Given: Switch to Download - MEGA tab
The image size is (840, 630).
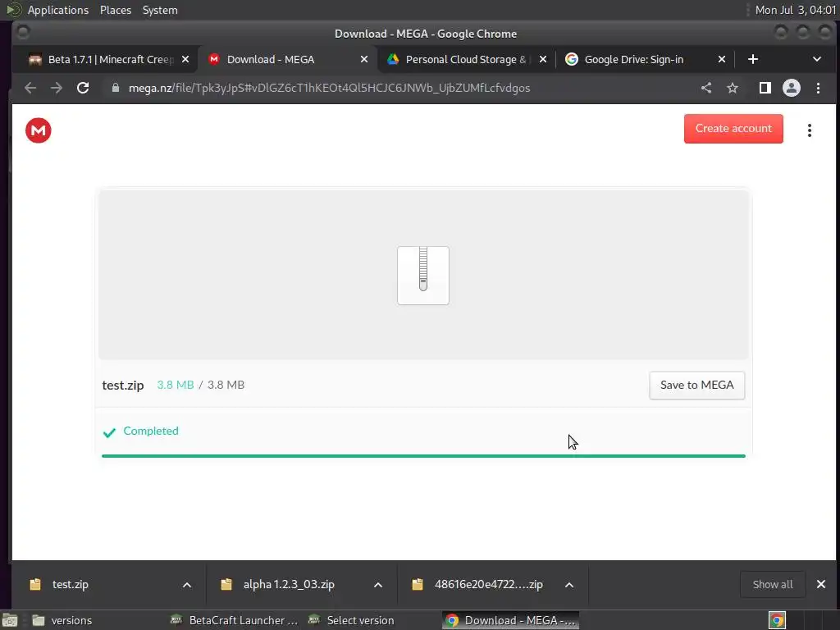Looking at the screenshot, I should pos(288,59).
